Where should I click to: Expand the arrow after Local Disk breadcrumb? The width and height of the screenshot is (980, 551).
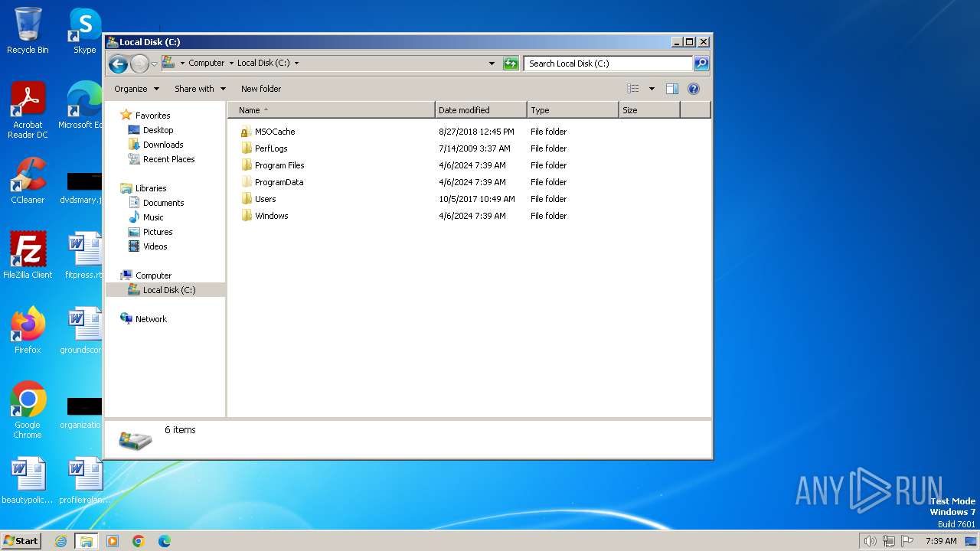click(296, 64)
